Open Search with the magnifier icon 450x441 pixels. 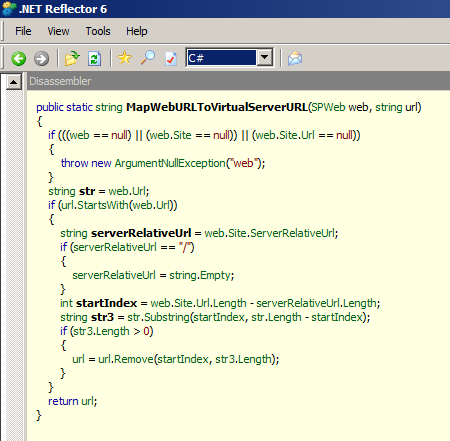coord(148,58)
